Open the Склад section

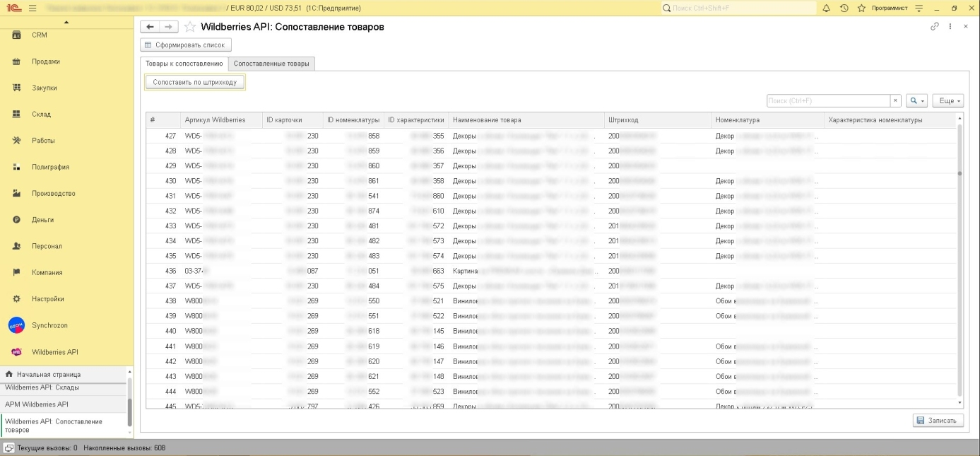pos(42,115)
